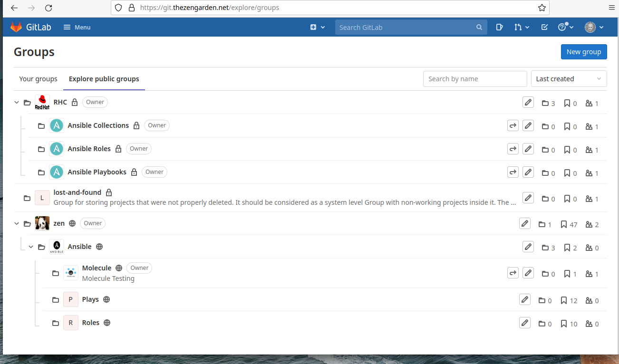Open the Help dropdown
This screenshot has width=619, height=364.
566,27
